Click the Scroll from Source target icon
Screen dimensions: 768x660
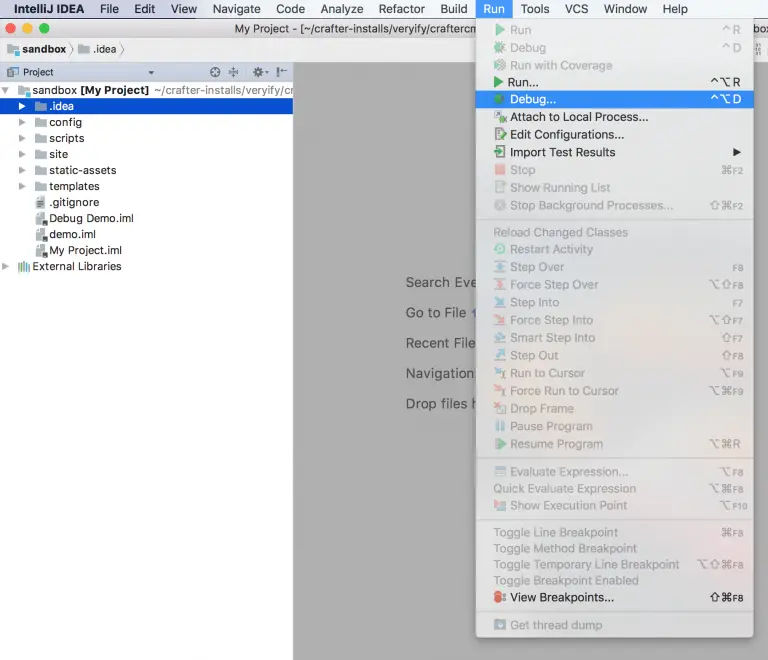pyautogui.click(x=214, y=72)
